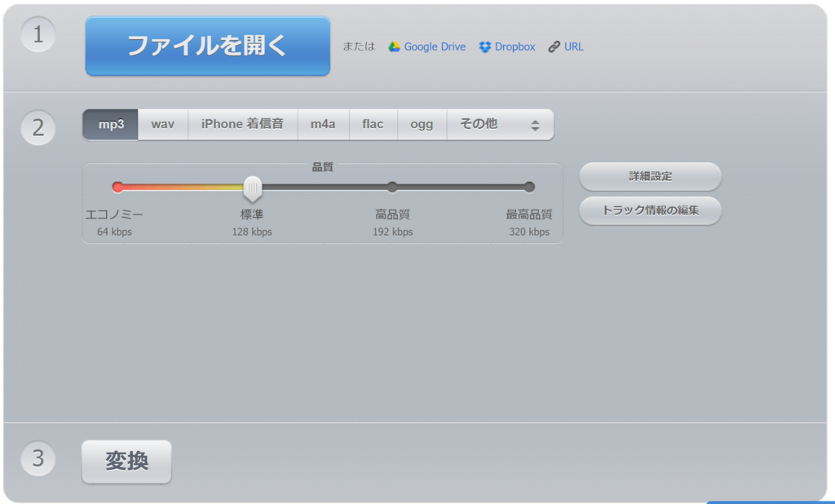Click the 詳細設定 button
The width and height of the screenshot is (835, 504).
coord(650,176)
